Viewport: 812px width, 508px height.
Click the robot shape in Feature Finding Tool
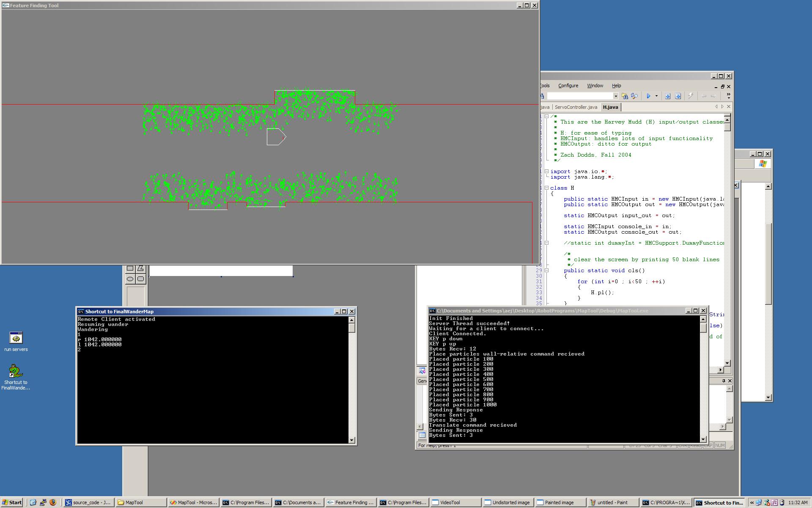point(276,137)
